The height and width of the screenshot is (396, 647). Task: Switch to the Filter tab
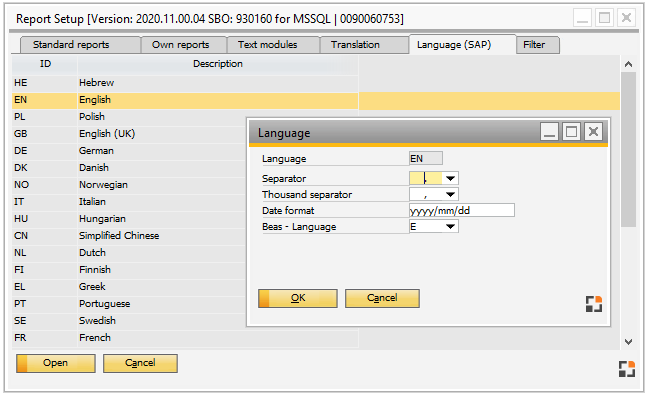538,45
